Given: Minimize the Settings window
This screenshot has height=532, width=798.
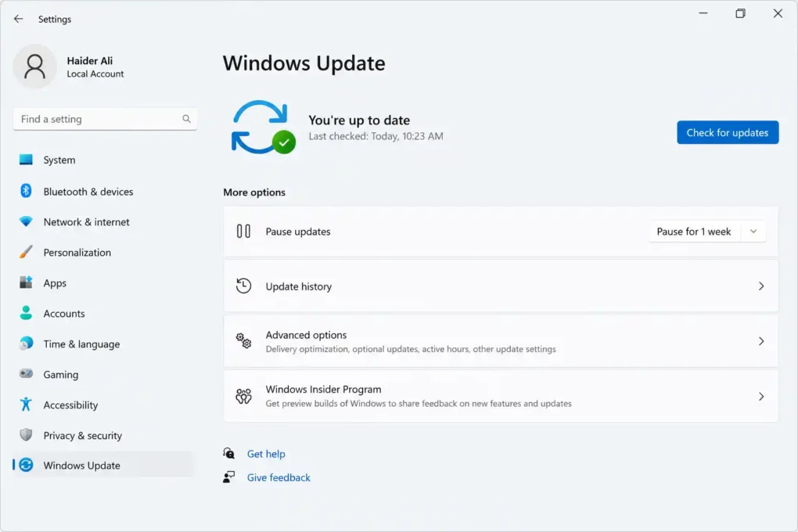Looking at the screenshot, I should 703,13.
